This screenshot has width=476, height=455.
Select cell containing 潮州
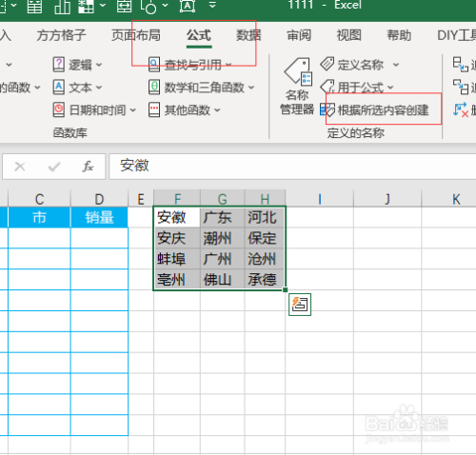point(223,238)
